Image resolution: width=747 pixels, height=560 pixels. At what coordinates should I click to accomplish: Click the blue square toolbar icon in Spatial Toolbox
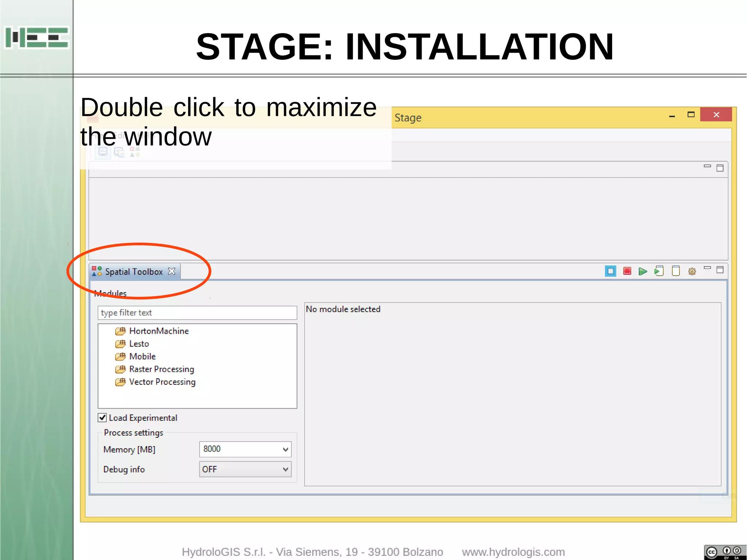[610, 271]
